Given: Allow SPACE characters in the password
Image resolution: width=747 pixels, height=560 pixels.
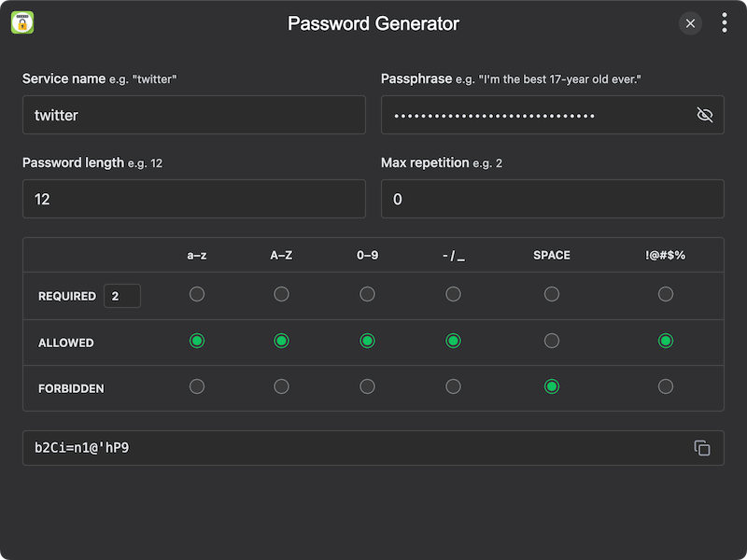Looking at the screenshot, I should 552,341.
